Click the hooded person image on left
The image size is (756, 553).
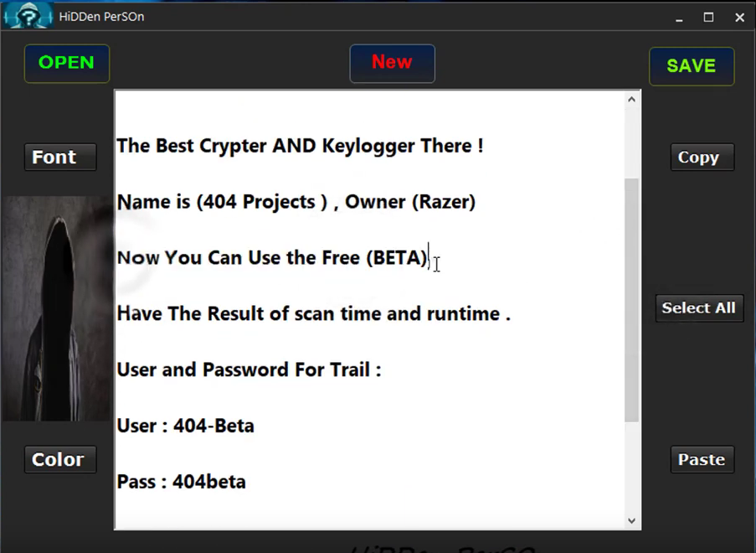click(57, 308)
